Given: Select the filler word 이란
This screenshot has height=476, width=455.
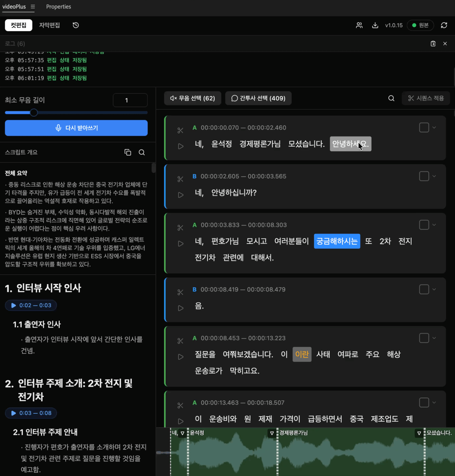Looking at the screenshot, I should 302,354.
